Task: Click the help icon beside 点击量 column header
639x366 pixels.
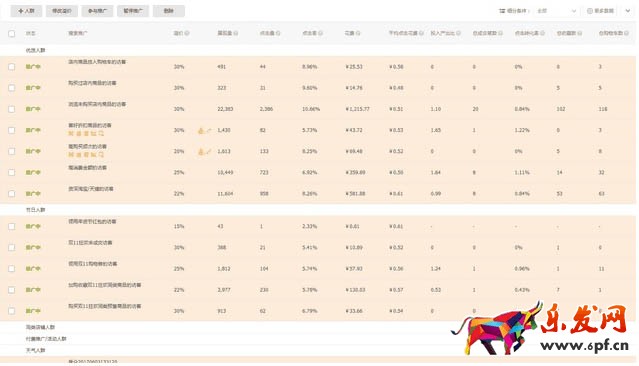Action: coord(278,33)
